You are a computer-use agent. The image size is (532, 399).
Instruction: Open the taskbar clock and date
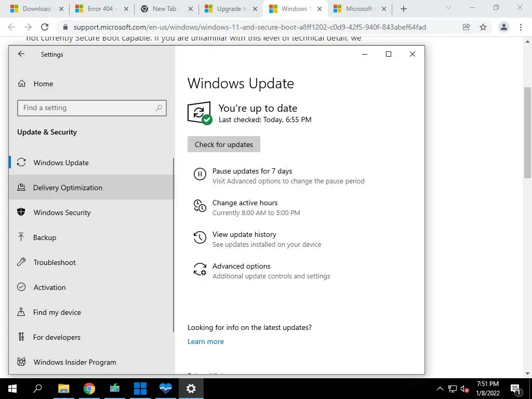(x=488, y=389)
